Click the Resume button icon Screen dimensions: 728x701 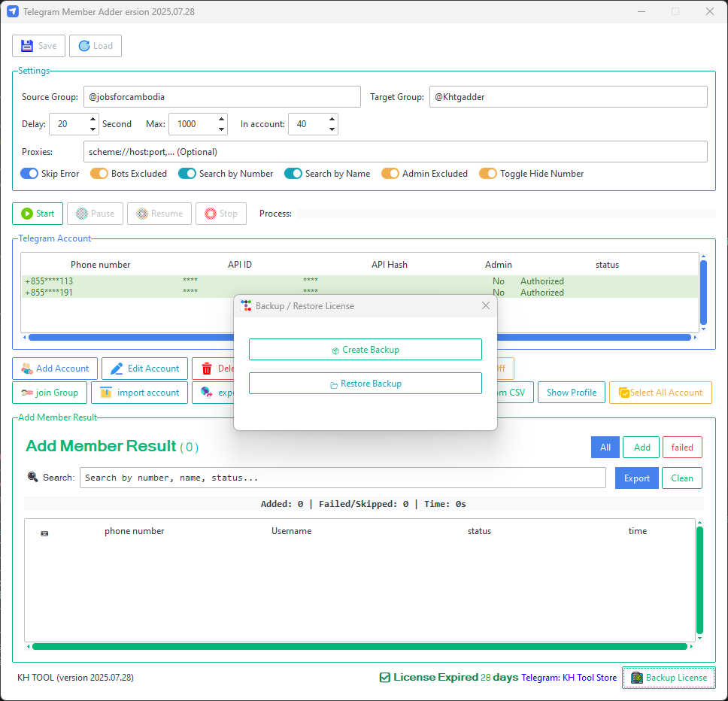coord(142,214)
